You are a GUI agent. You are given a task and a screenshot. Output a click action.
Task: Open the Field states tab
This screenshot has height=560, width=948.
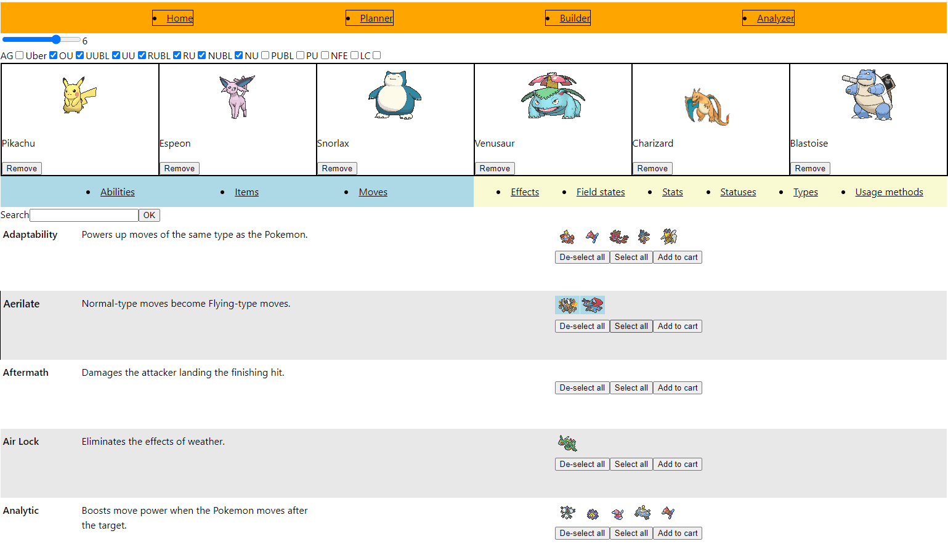point(601,192)
